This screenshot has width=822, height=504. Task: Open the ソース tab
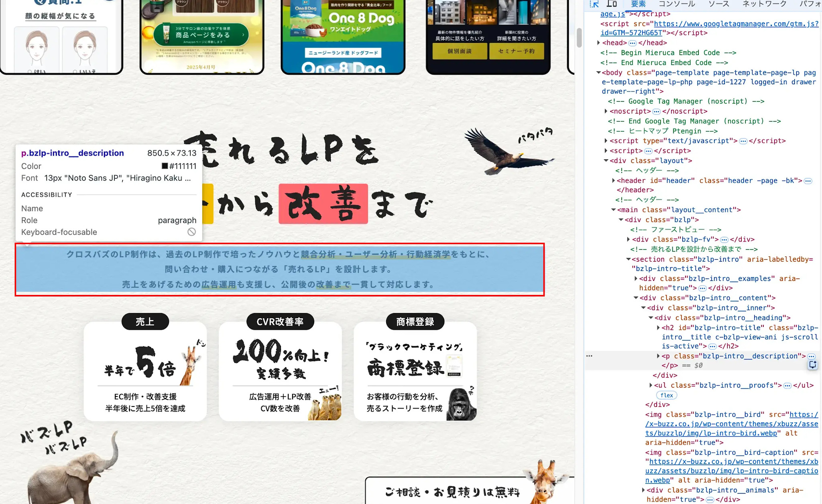coord(718,4)
